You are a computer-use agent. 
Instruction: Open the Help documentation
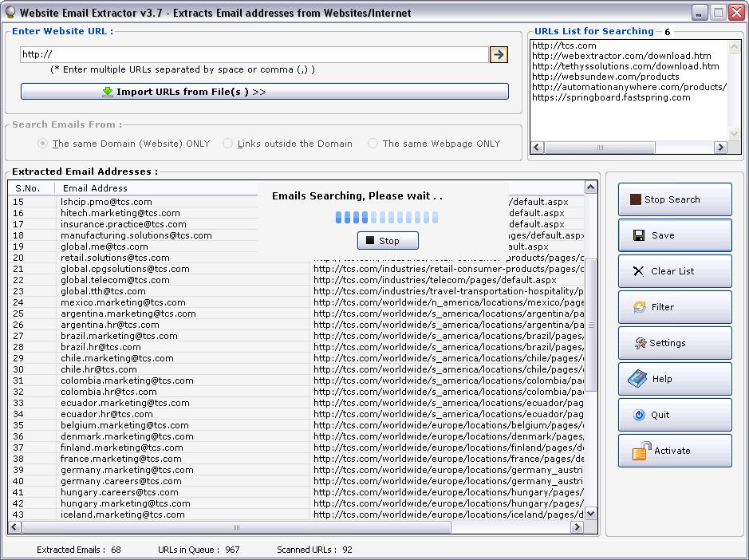[674, 379]
